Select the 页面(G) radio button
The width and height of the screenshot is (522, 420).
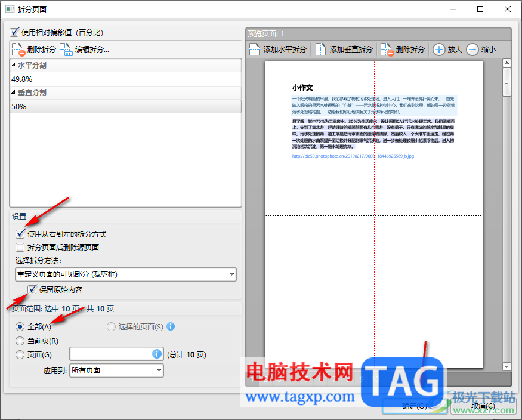click(x=20, y=355)
